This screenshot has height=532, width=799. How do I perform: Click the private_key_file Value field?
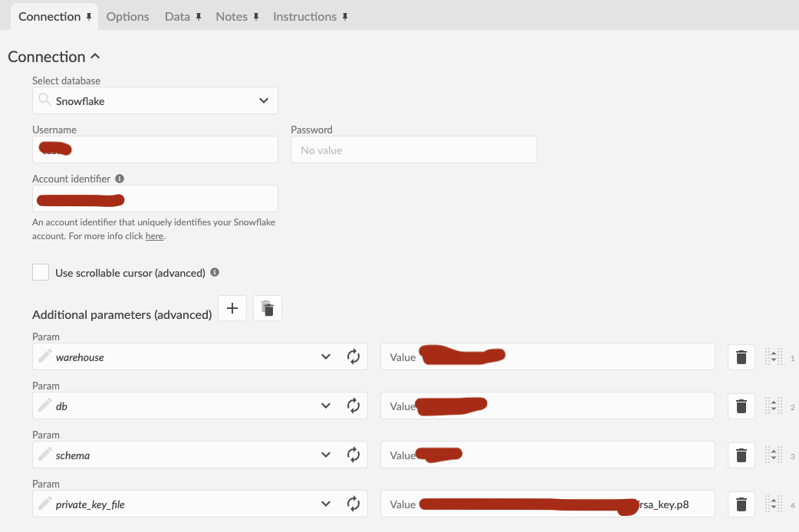[547, 504]
